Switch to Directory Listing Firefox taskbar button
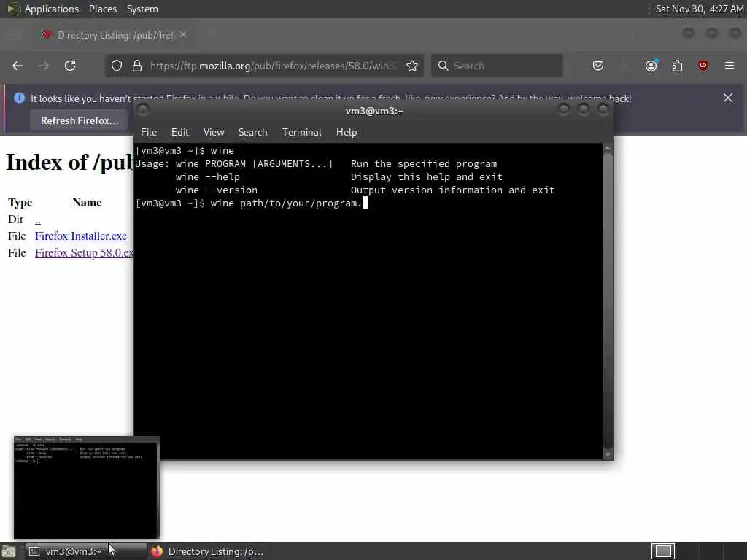Screen dimensions: 747x560 pos(207,551)
